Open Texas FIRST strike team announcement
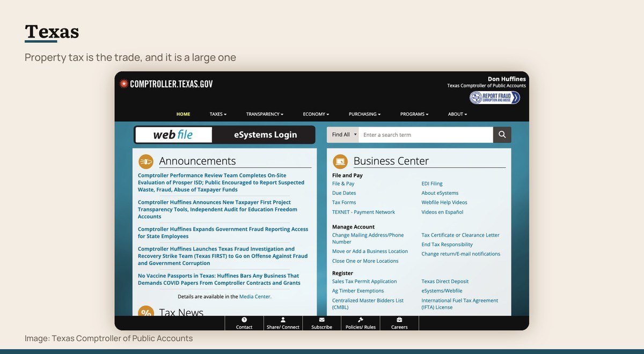The height and width of the screenshot is (354, 644). [223, 256]
